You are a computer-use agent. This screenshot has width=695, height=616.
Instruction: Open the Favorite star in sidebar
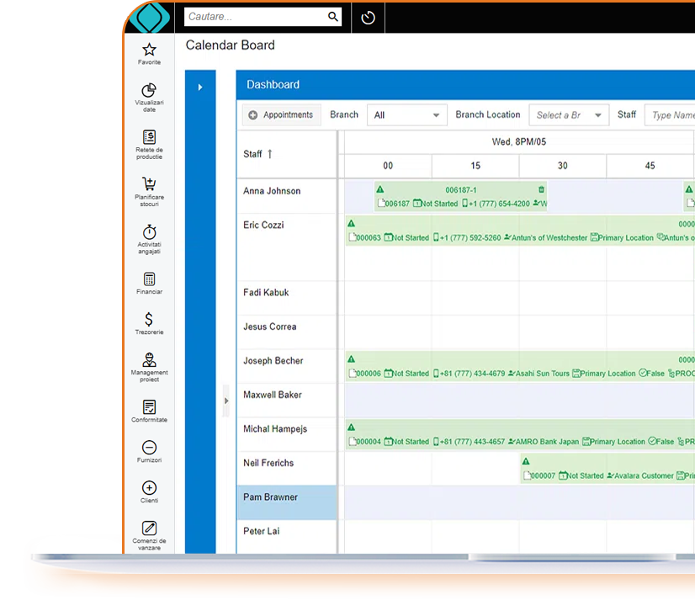point(149,50)
